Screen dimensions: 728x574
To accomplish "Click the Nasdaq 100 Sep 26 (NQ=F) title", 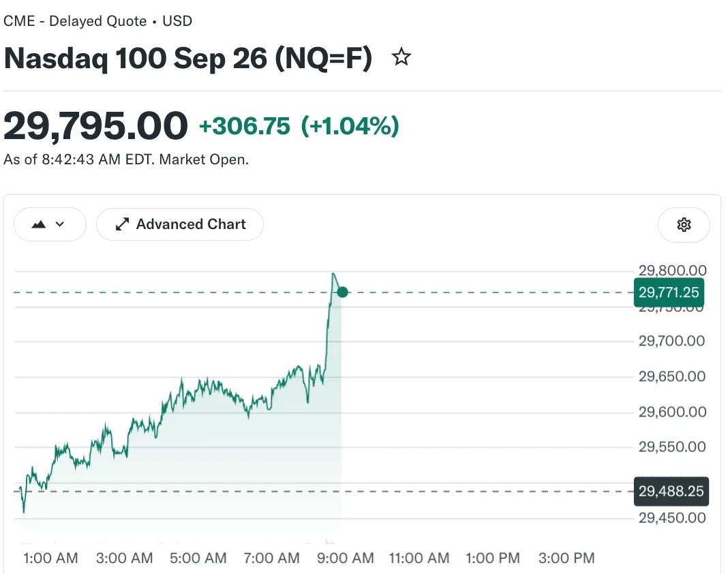I will 188,59.
